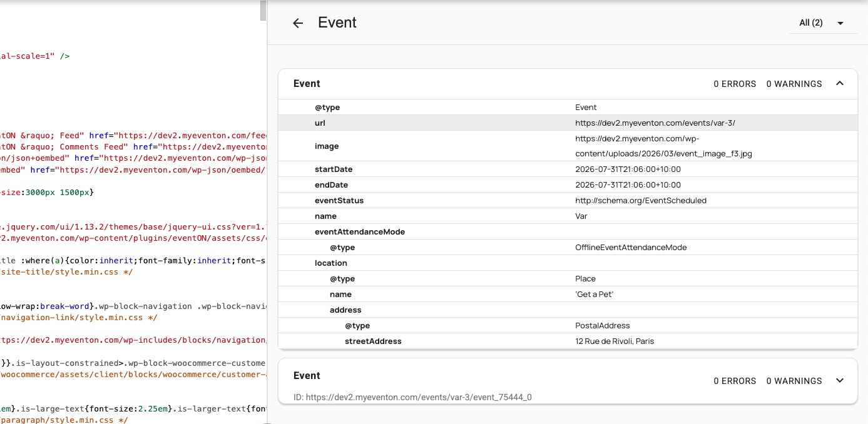Click the location type value Place
The image size is (868, 424).
click(586, 279)
